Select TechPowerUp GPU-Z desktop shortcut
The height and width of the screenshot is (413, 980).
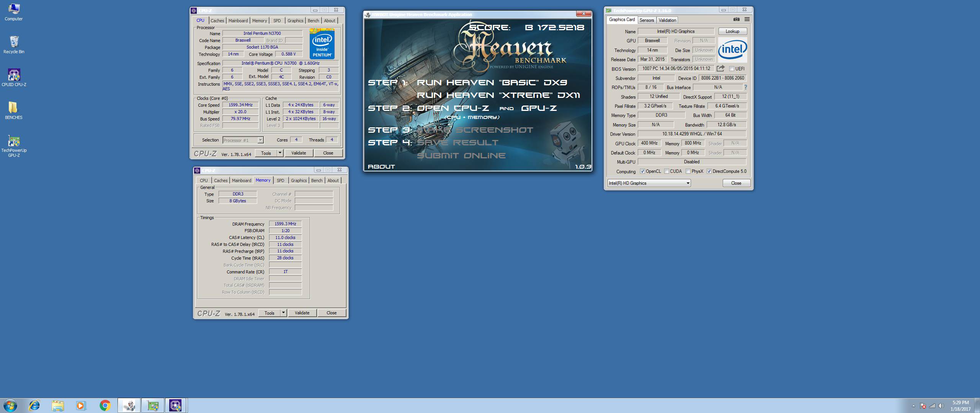coord(14,146)
